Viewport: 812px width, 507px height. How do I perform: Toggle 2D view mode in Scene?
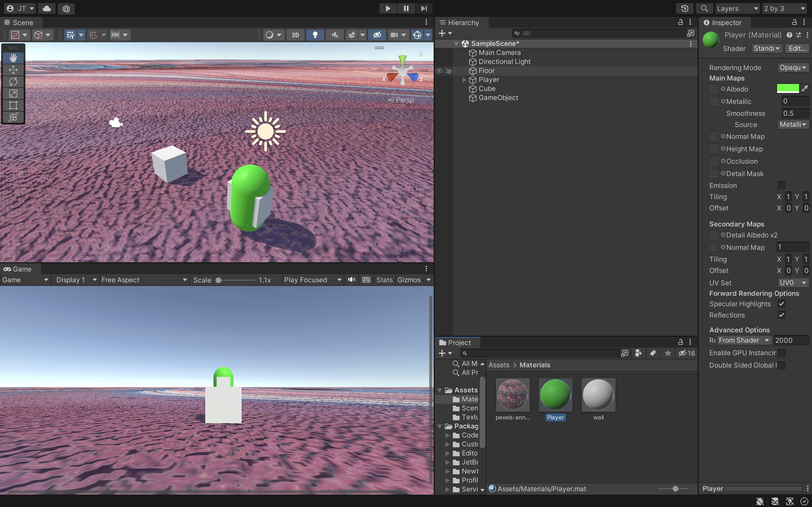point(295,35)
